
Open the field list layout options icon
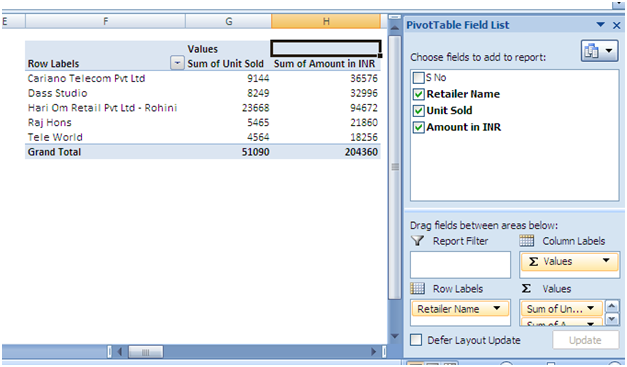[x=599, y=50]
